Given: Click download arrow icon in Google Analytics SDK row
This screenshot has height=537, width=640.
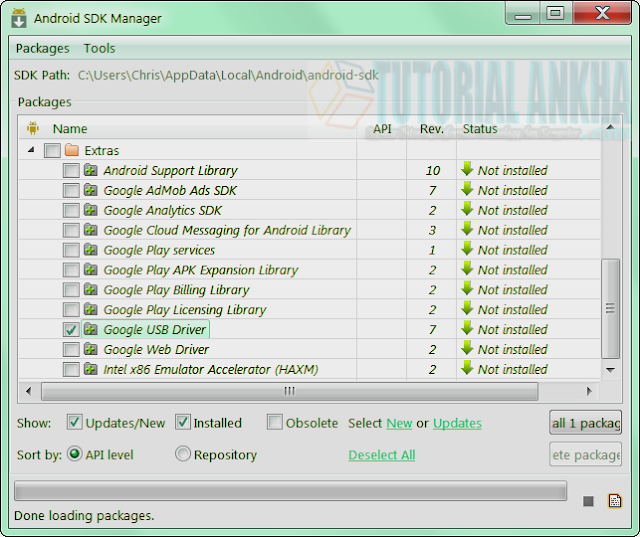Looking at the screenshot, I should point(467,209).
